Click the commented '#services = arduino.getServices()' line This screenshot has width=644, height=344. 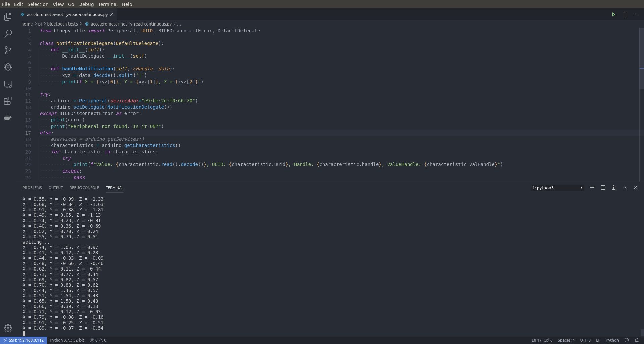coord(98,139)
